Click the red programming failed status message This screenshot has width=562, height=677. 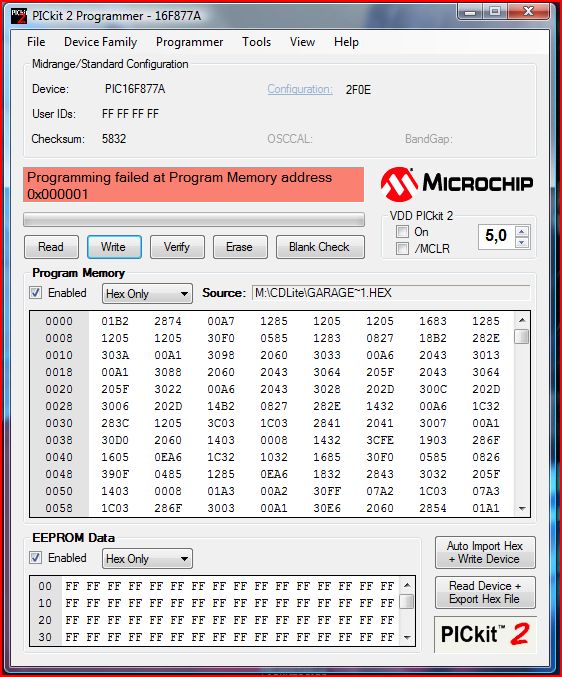[194, 185]
